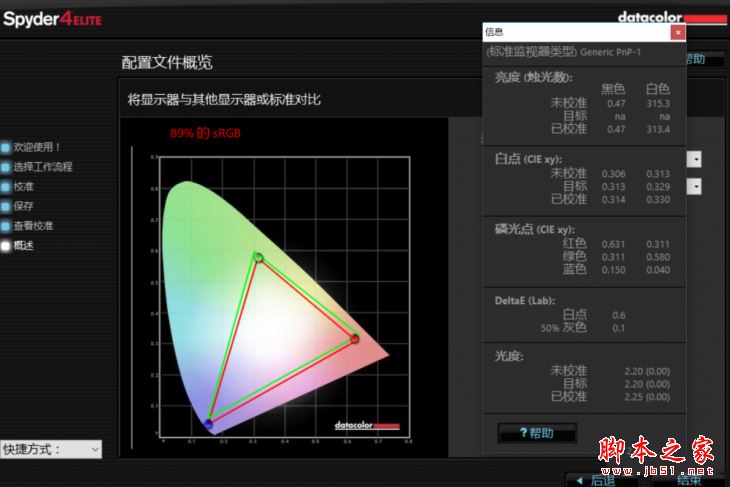Open the 快捷方式 dropdown

click(51, 449)
